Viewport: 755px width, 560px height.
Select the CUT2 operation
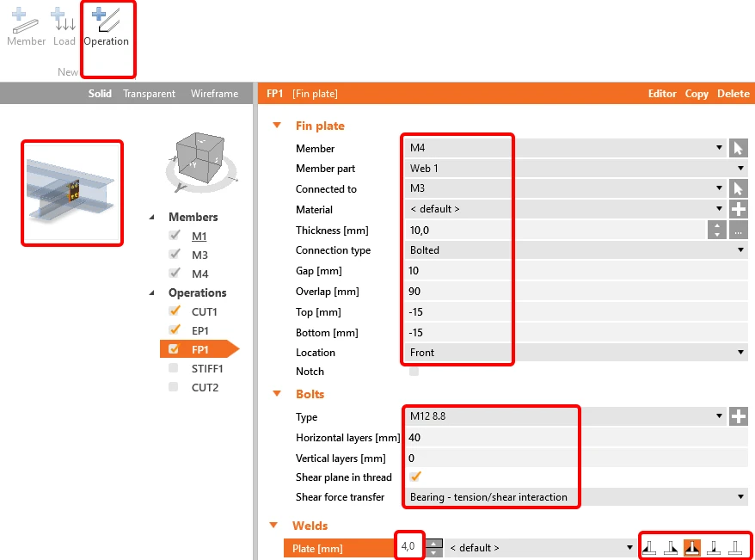coord(205,387)
